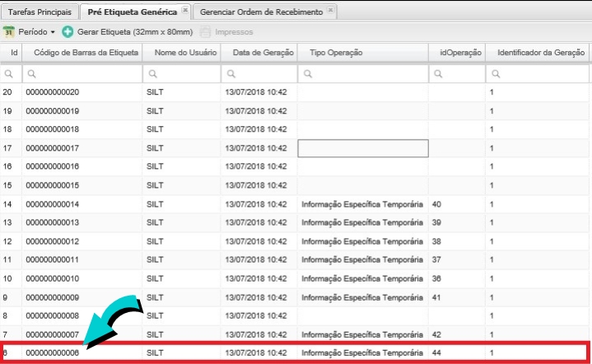This screenshot has width=592, height=364.
Task: Select barcode cell 000000000006
Action: [x=53, y=353]
